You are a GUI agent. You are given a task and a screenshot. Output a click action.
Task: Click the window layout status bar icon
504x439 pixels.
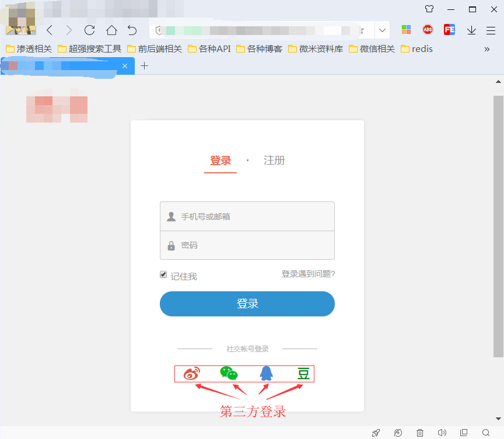pos(464,433)
